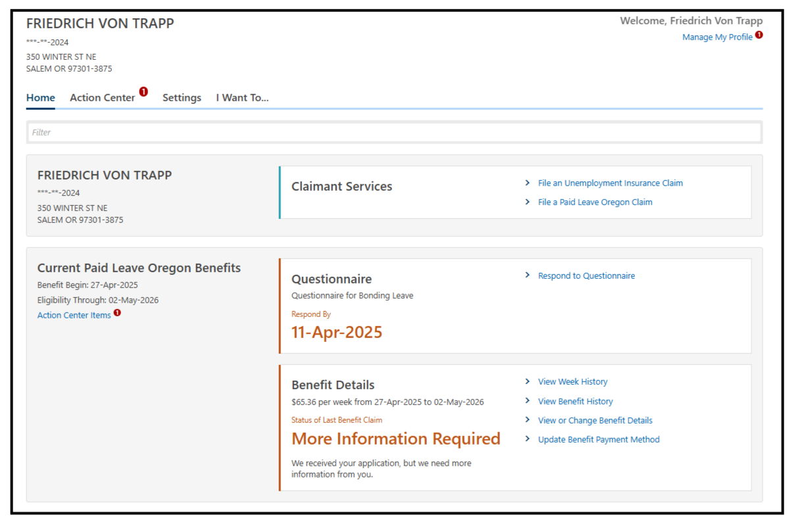Click the chevron arrow before View Week History

(528, 381)
